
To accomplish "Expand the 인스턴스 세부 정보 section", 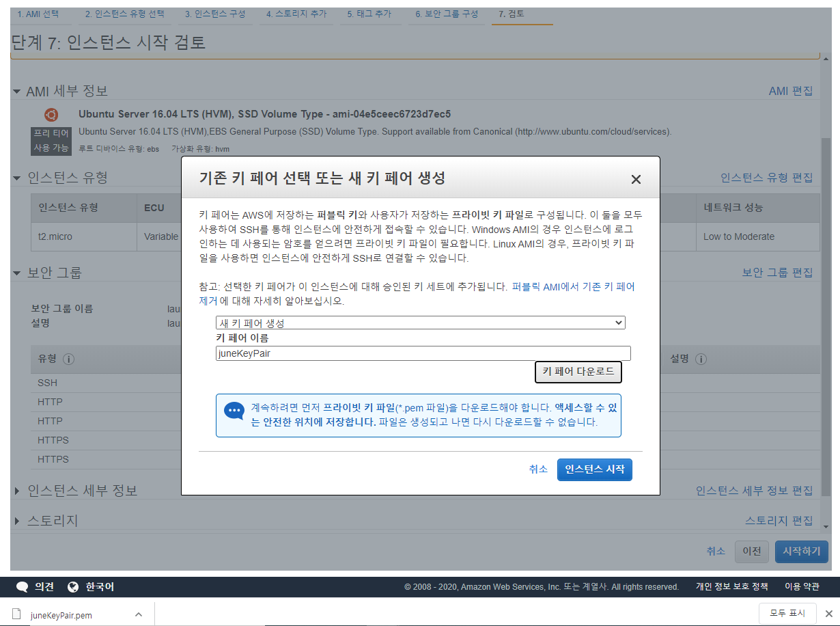I will 16,491.
